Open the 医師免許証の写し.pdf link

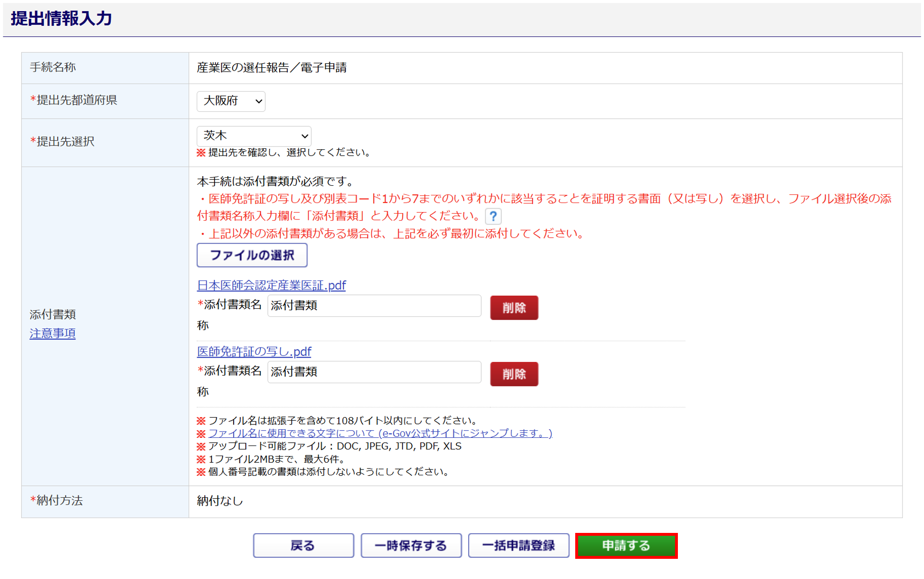point(254,351)
